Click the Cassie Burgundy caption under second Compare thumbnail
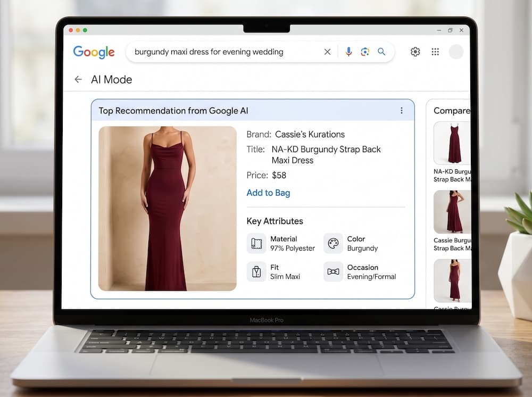The image size is (532, 397). click(x=452, y=244)
